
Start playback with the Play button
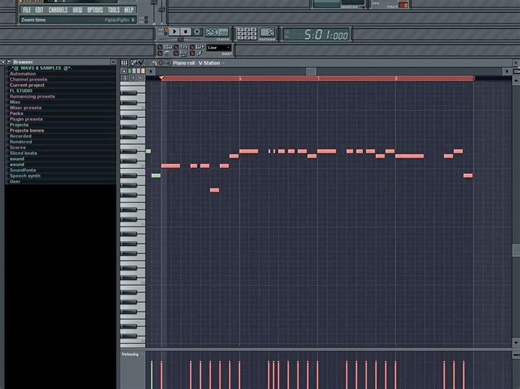click(x=174, y=32)
